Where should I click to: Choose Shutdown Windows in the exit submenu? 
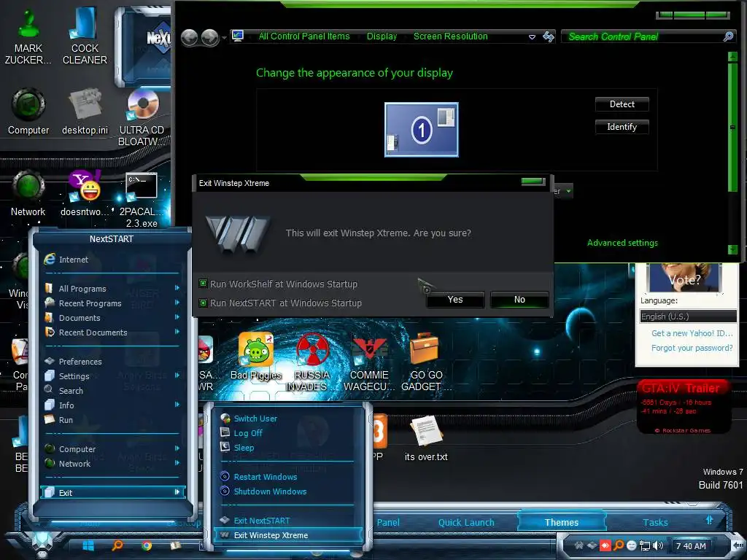(x=287, y=491)
